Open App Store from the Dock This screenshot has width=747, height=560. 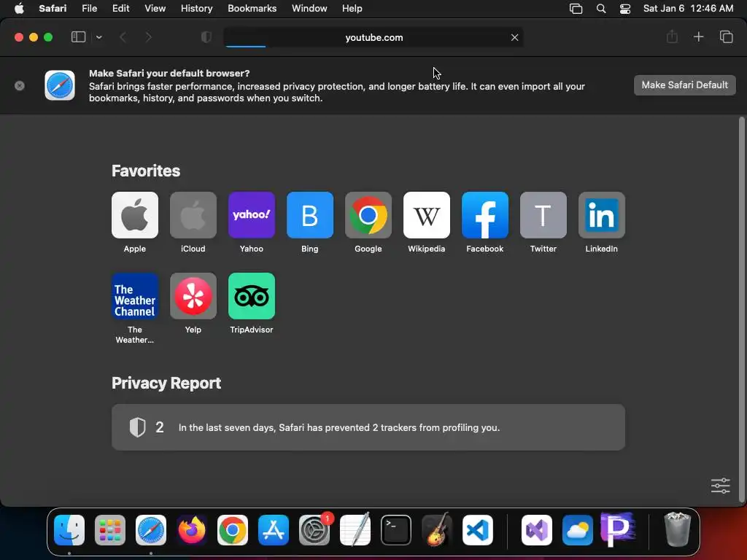[x=274, y=530]
